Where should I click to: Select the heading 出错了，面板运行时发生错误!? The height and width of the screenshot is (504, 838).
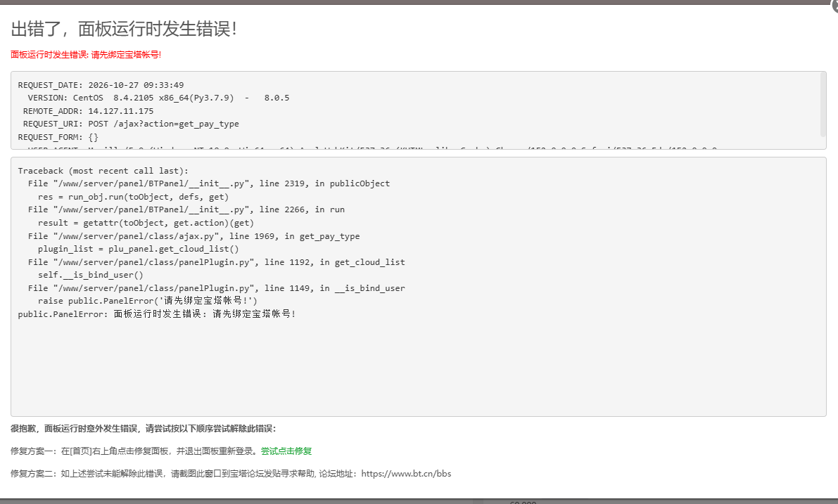tap(124, 29)
